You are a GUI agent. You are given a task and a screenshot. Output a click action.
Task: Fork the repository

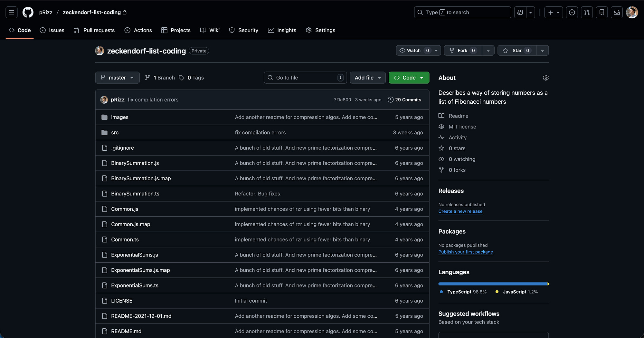[x=463, y=51]
